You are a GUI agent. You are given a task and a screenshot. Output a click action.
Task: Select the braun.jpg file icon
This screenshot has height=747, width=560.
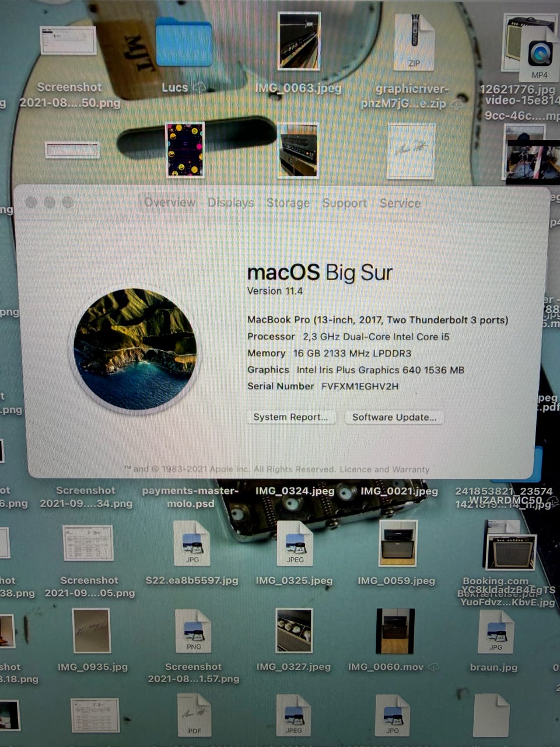point(496,632)
